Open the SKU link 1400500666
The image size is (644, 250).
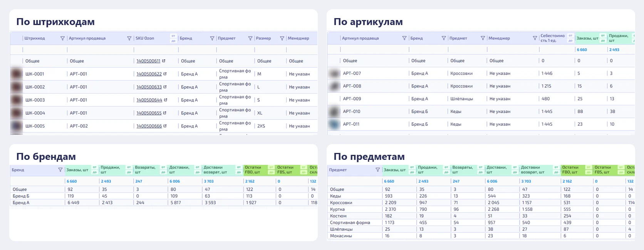coord(149,126)
